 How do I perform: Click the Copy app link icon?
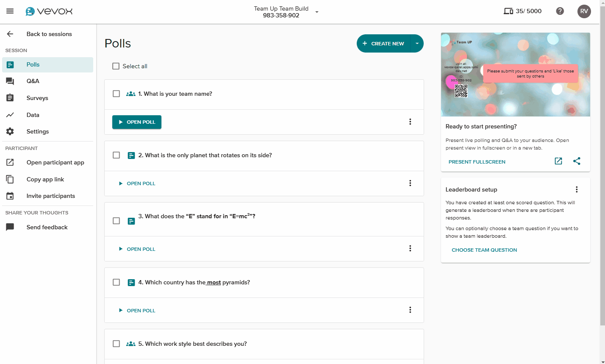(x=10, y=179)
